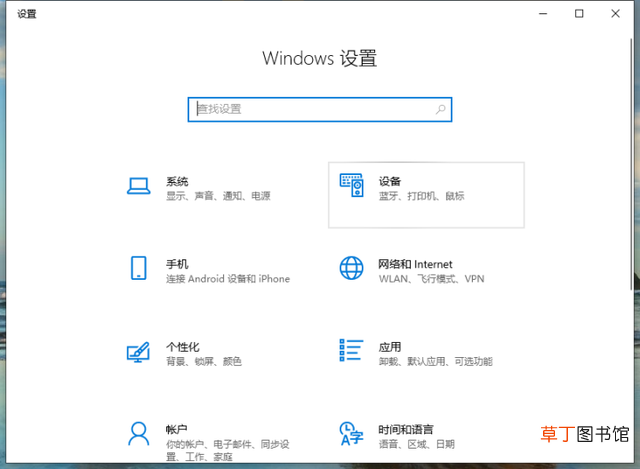
Task: Click 卸载、默认应用、可选功能 description
Action: point(436,361)
